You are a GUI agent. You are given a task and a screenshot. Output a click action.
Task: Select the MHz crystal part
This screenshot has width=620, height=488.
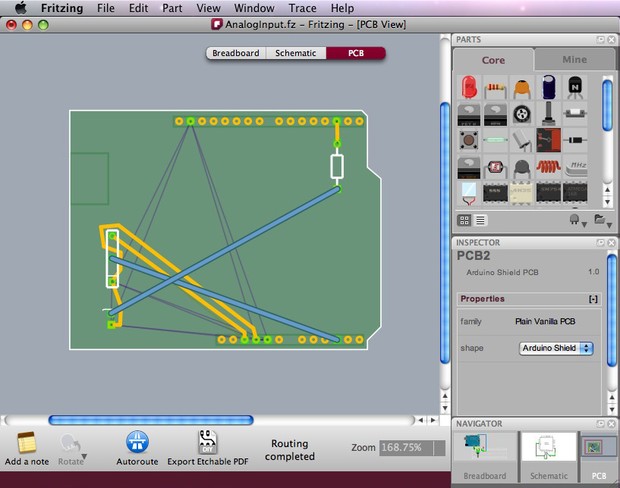click(576, 168)
